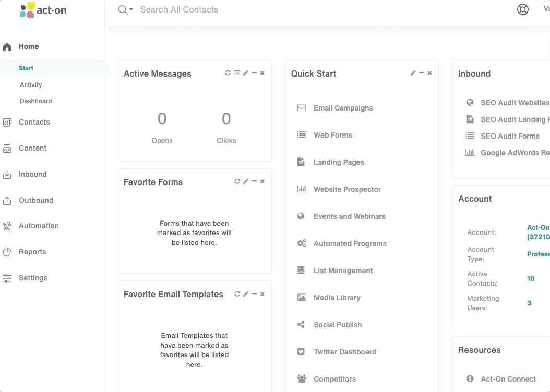Viewport: 550px width, 392px height.
Task: Open the Activity sub-item
Action: (31, 85)
